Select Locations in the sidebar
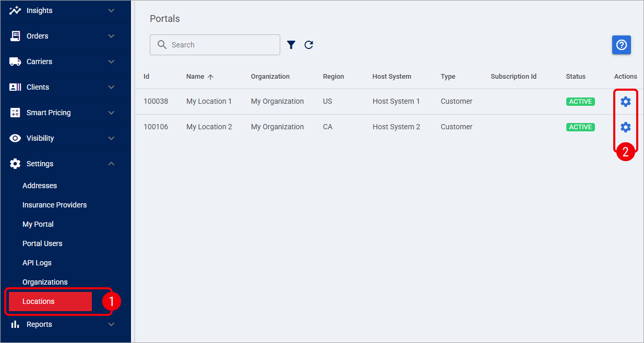The image size is (644, 343). pyautogui.click(x=50, y=301)
